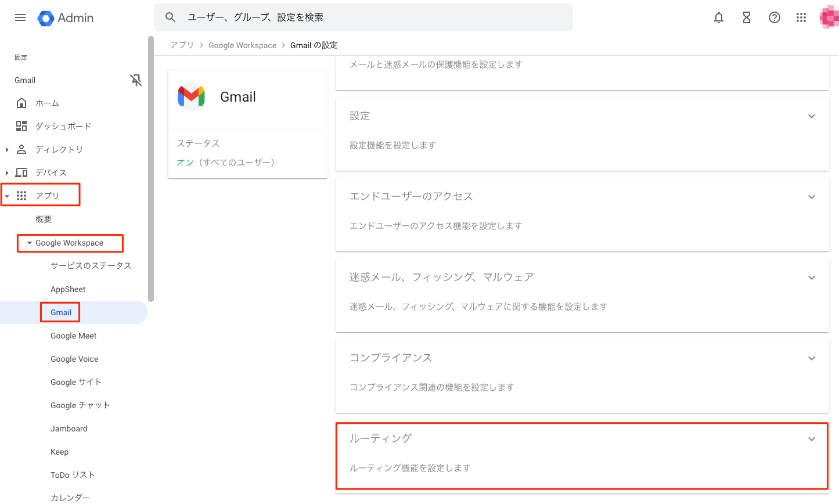
Task: Click the 設定機能を設定します description
Action: pyautogui.click(x=393, y=145)
